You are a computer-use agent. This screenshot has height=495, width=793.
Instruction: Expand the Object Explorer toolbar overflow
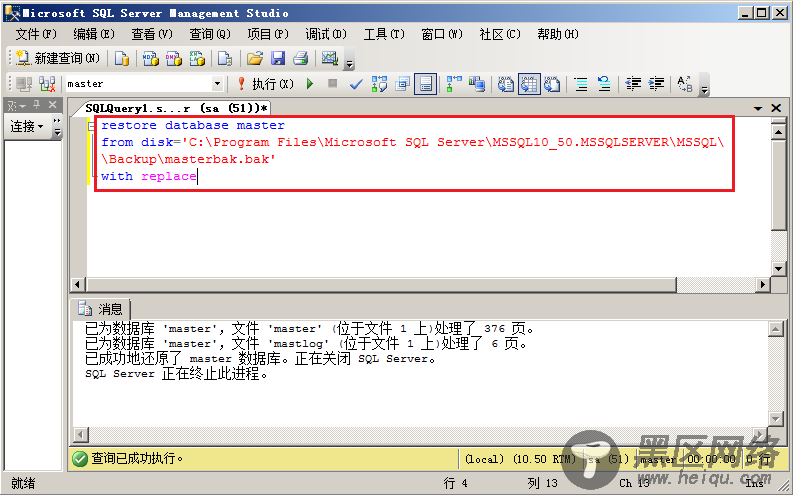pyautogui.click(x=57, y=127)
